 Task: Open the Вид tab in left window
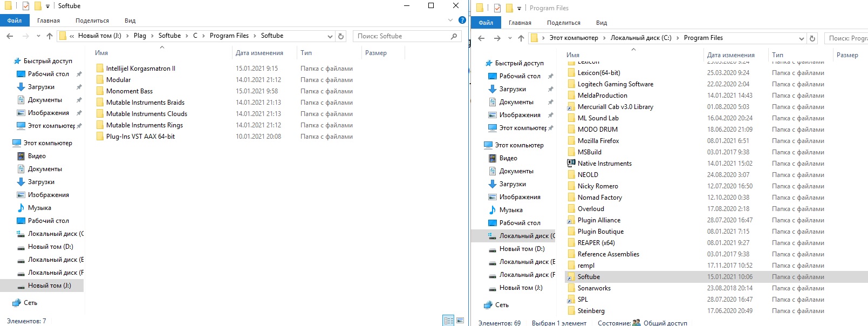130,21
